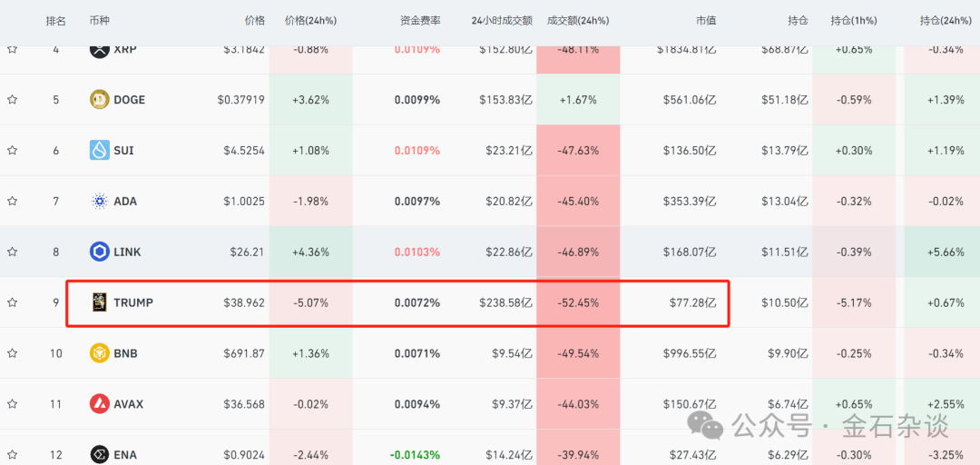The image size is (980, 465).
Task: Select SUI price $4.5254
Action: pos(244,150)
